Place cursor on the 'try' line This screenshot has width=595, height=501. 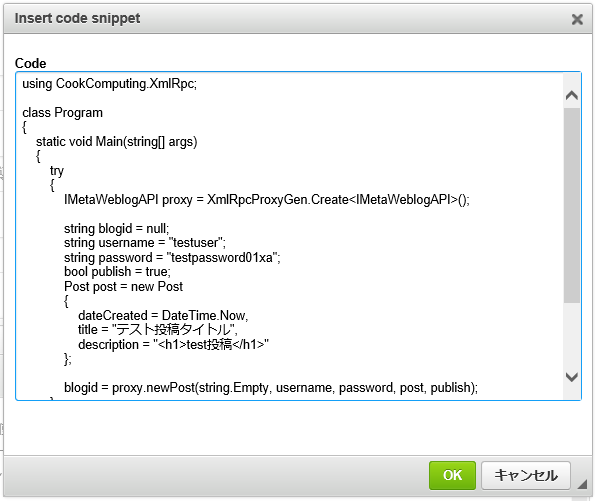point(57,171)
